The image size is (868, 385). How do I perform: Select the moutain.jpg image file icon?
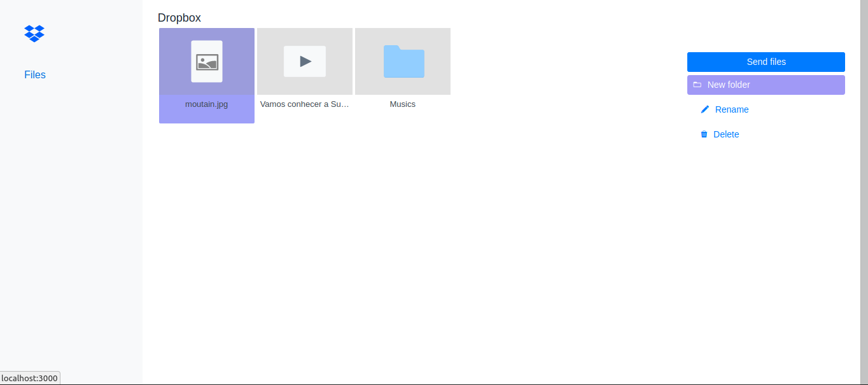[x=207, y=62]
